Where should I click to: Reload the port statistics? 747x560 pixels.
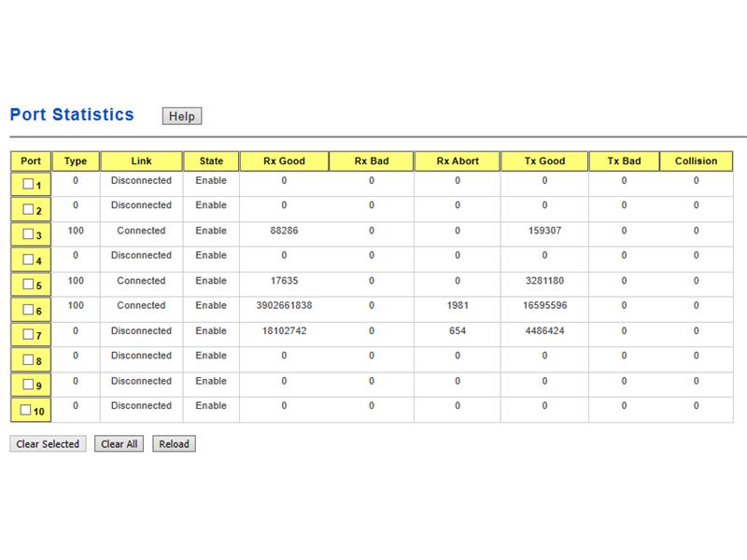coord(174,444)
